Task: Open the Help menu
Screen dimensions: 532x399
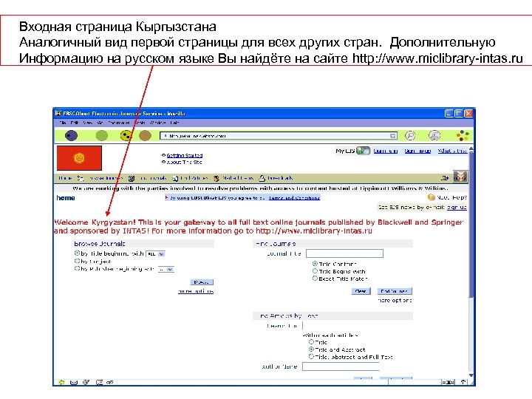Action: coord(174,123)
